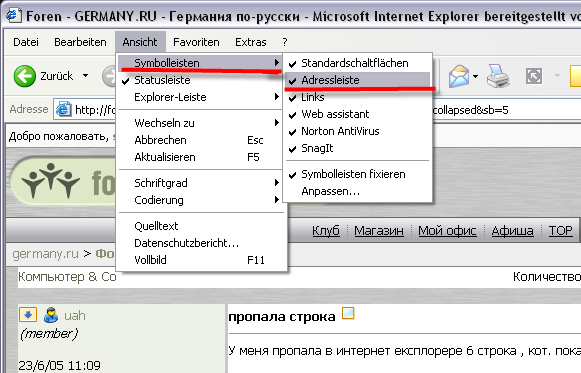
Task: Click the post date 23/6/05 11:09
Action: click(x=59, y=365)
